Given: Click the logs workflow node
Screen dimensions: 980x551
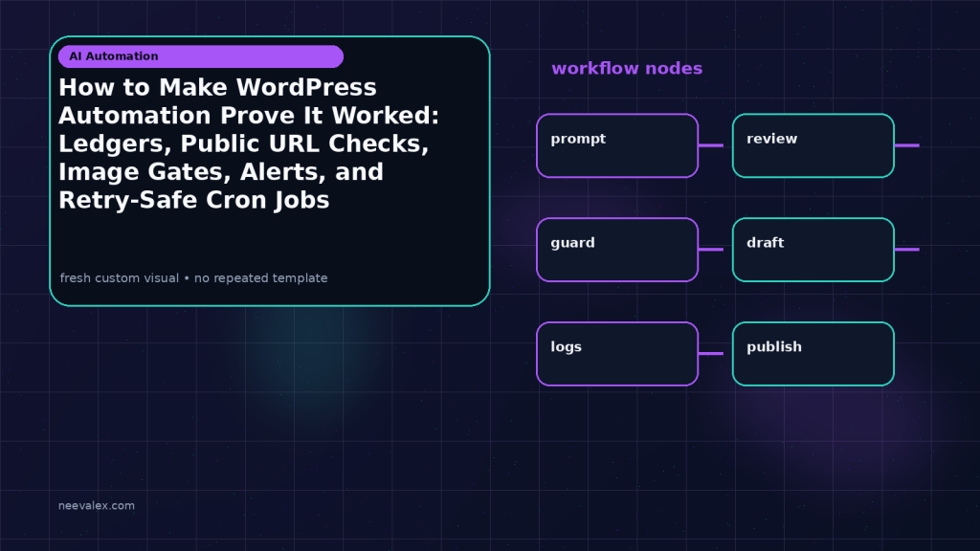Looking at the screenshot, I should (617, 354).
